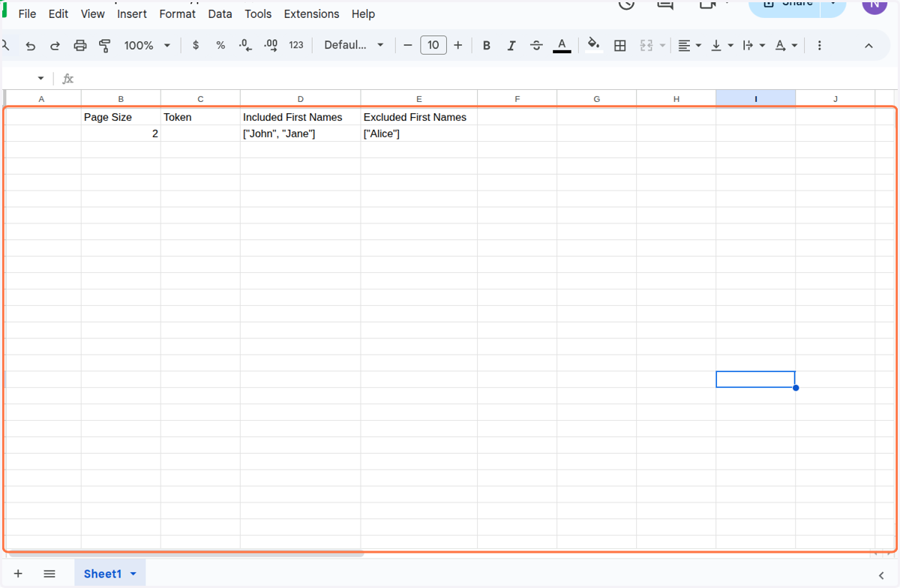Add a new sheet with plus icon
The width and height of the screenshot is (900, 588).
click(18, 574)
